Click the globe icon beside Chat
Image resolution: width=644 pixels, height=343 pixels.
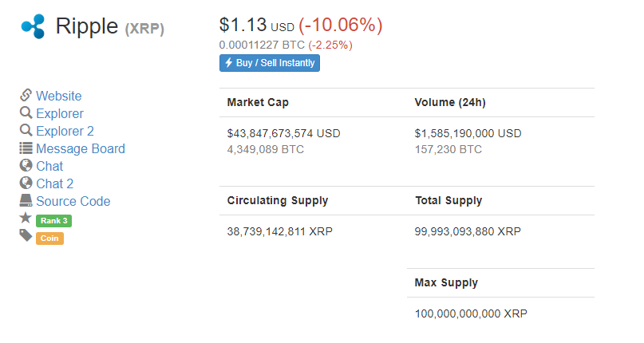click(26, 165)
